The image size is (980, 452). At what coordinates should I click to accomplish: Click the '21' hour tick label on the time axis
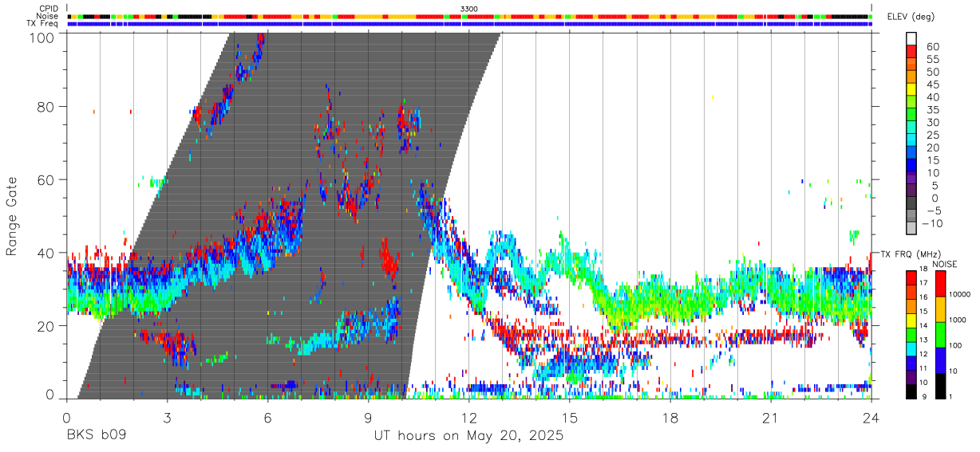click(770, 418)
